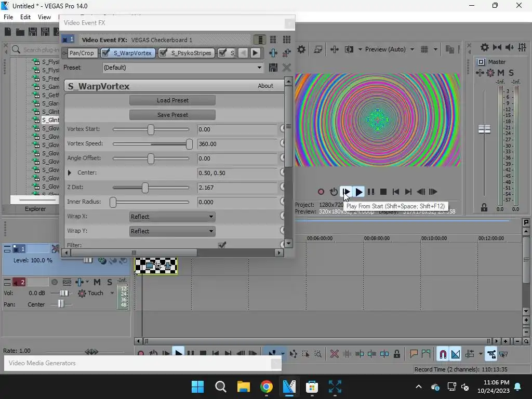Click the Play From Start preview button
This screenshot has height=399, width=532.
(346, 192)
